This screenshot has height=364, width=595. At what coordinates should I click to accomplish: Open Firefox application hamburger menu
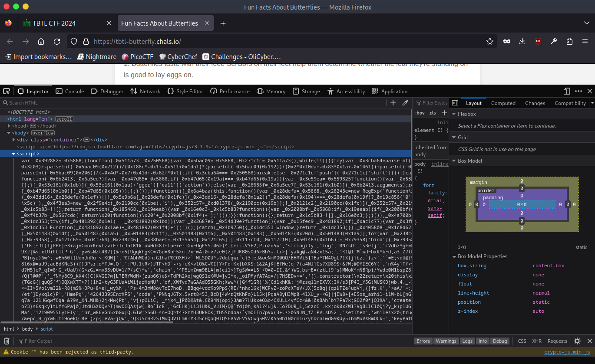pos(585,41)
